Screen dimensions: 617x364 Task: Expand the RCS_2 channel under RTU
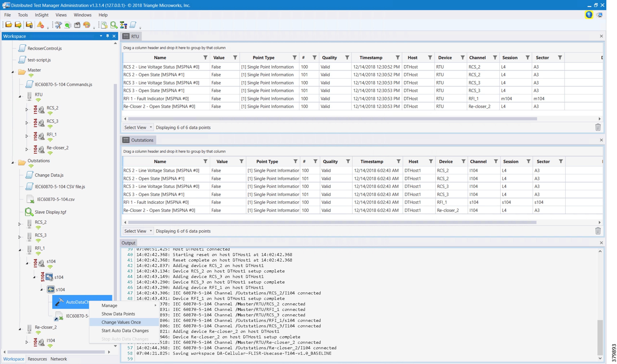(27, 109)
